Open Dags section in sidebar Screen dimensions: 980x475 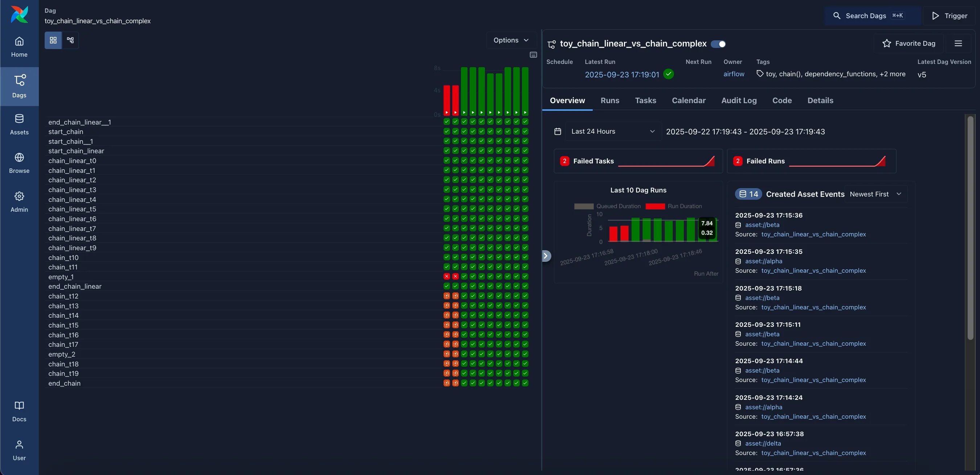point(19,86)
